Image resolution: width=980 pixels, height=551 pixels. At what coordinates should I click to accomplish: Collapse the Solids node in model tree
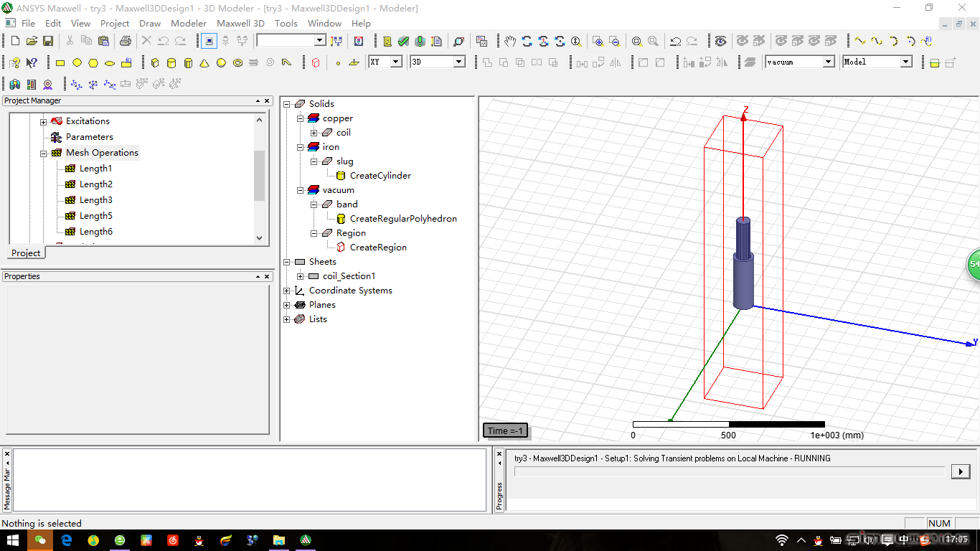pos(287,104)
